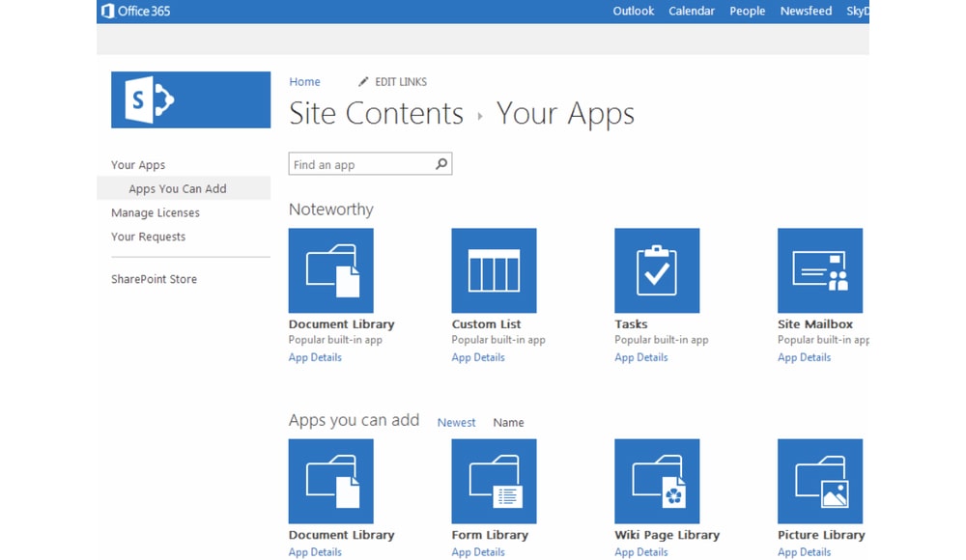Sort apps by Newest
The width and height of the screenshot is (966, 560).
[x=457, y=423]
